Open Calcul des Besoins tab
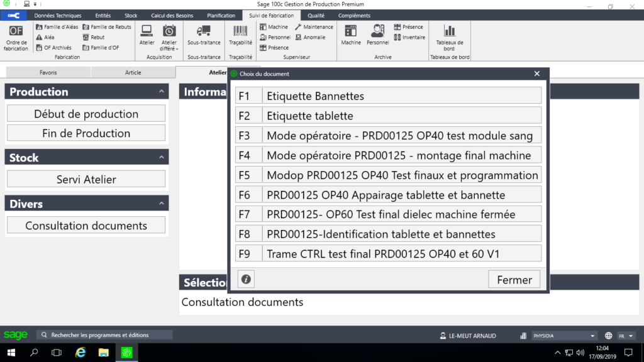The image size is (644, 362). (172, 16)
